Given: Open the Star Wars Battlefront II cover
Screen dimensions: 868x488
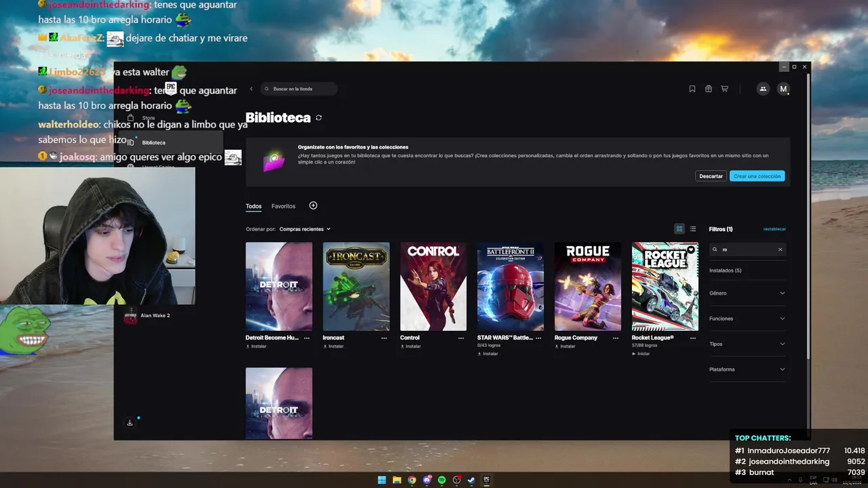Looking at the screenshot, I should (511, 287).
